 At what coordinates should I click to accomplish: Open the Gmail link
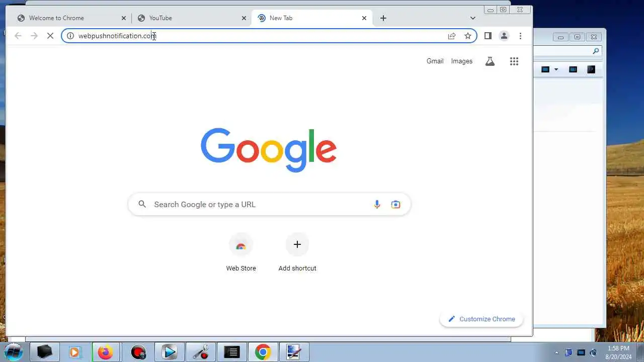pyautogui.click(x=435, y=61)
